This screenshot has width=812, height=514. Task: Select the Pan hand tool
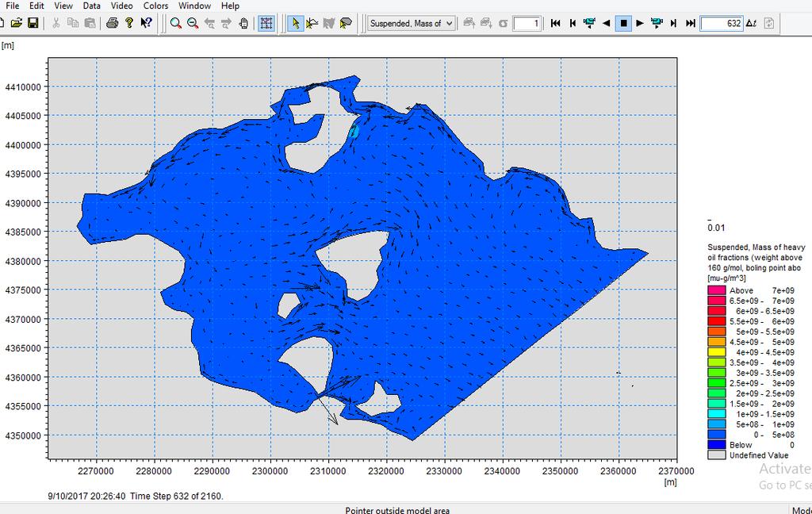click(243, 23)
